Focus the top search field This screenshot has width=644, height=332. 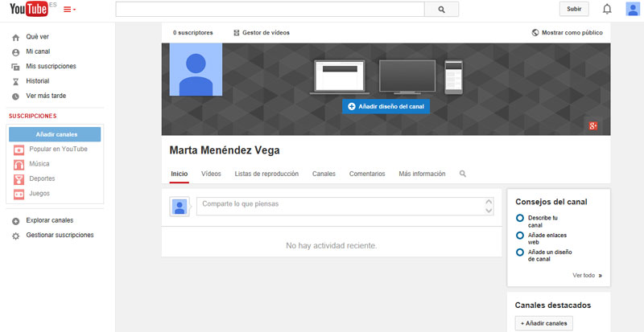coord(270,10)
